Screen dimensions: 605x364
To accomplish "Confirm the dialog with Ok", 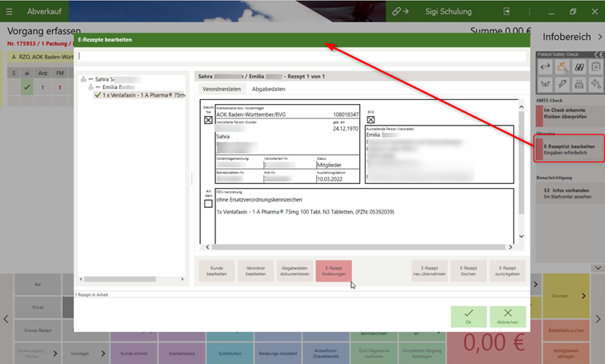I will pyautogui.click(x=468, y=317).
